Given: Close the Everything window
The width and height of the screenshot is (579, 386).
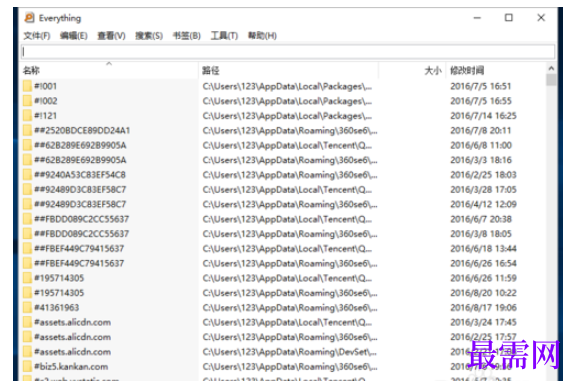Looking at the screenshot, I should pos(541,18).
